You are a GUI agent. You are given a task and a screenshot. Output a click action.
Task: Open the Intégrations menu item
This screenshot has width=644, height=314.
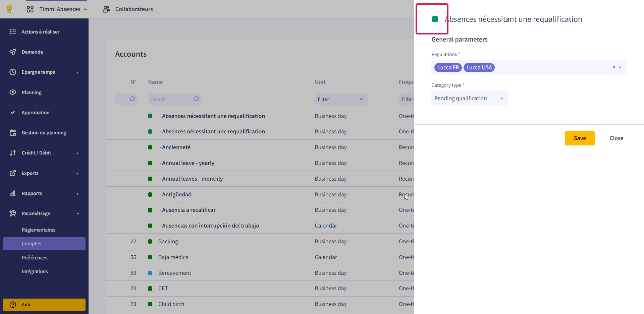35,271
